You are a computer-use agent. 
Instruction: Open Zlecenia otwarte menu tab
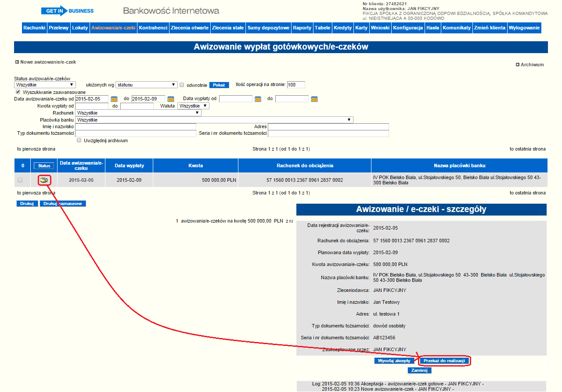click(x=190, y=28)
